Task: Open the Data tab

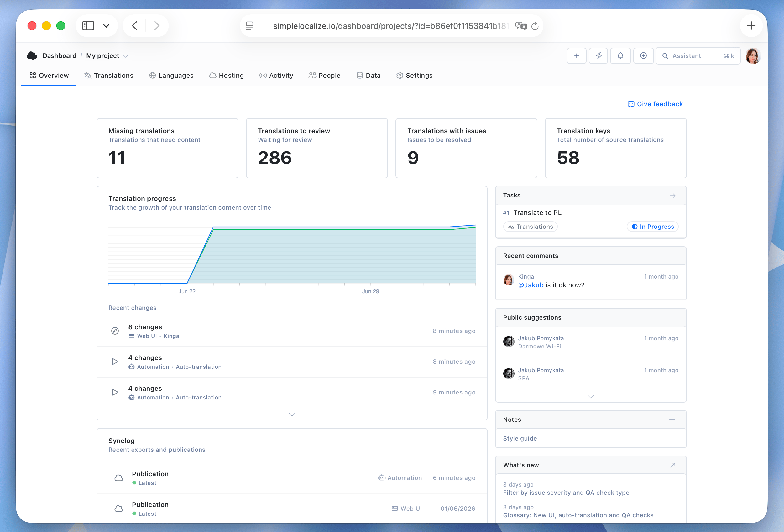Action: (x=368, y=76)
